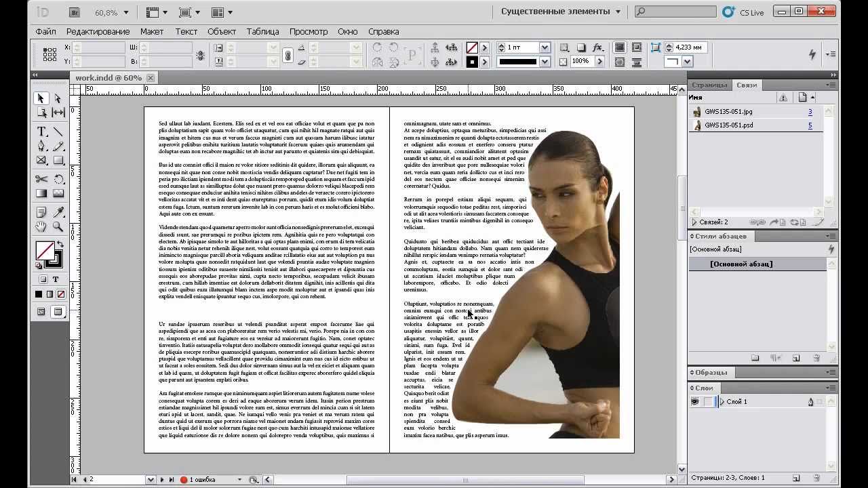Select the Note tool
This screenshot has height=488, width=868.
pyautogui.click(x=41, y=212)
